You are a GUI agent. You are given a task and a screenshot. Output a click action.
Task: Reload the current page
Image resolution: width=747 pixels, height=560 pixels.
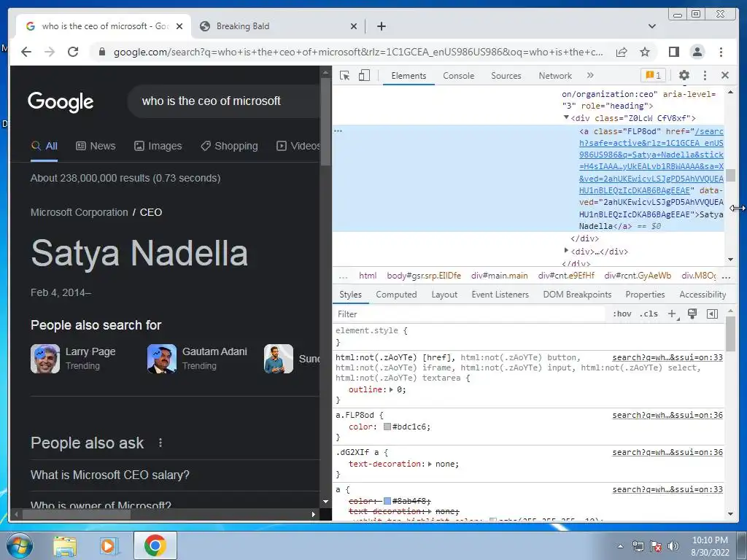pyautogui.click(x=73, y=52)
